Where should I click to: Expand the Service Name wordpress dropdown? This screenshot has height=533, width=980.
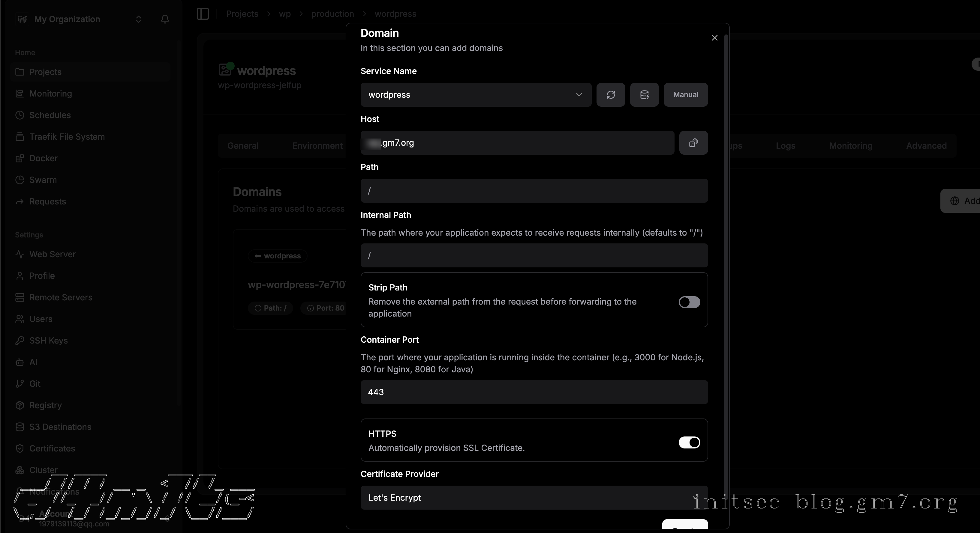click(x=476, y=95)
